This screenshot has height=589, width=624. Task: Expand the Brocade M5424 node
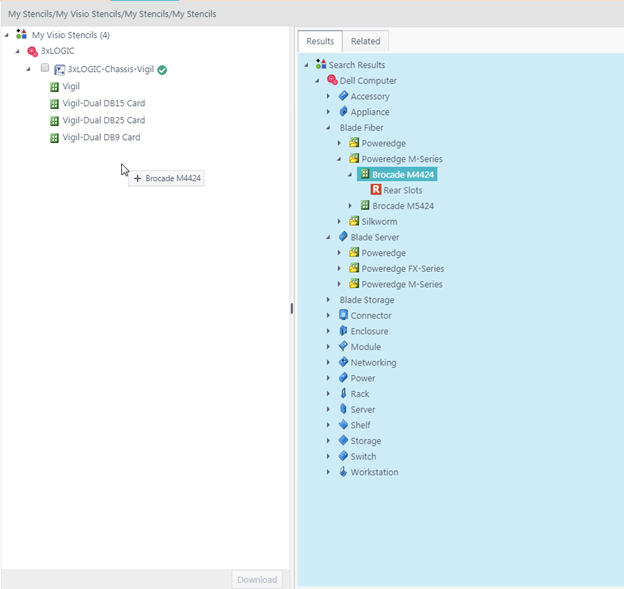coord(350,206)
